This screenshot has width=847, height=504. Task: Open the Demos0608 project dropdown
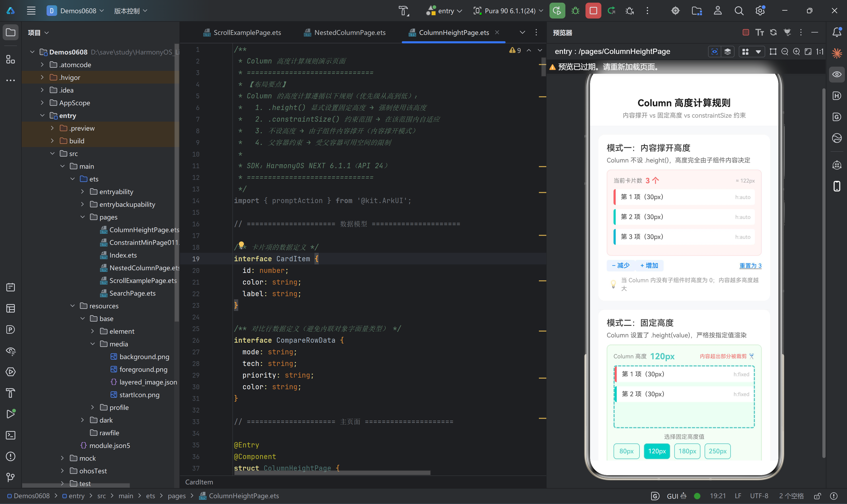[75, 11]
